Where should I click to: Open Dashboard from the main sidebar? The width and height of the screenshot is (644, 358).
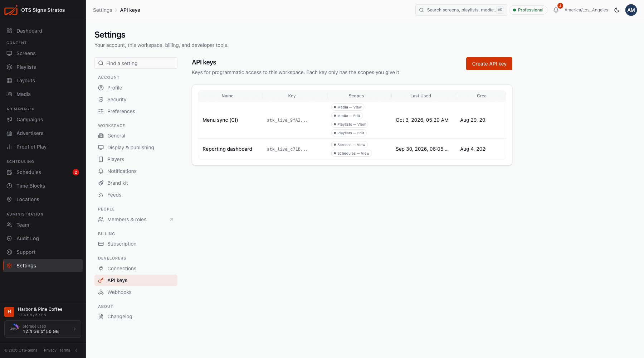43,31
